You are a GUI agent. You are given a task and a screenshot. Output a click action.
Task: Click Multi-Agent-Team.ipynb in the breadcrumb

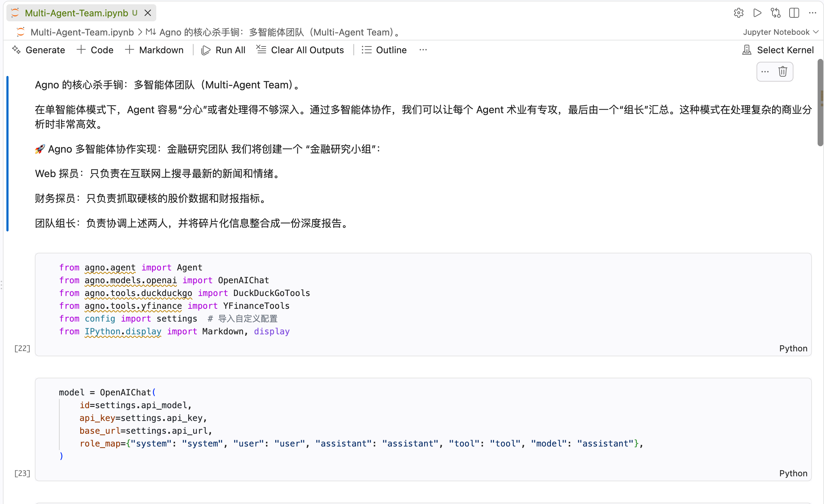(82, 32)
